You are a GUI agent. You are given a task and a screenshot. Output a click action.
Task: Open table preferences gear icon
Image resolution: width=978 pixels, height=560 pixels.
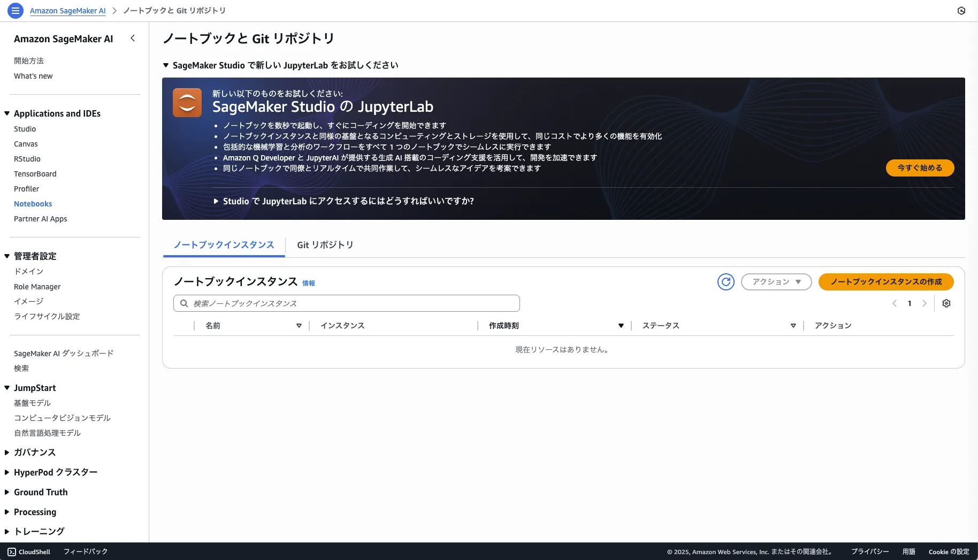tap(946, 303)
